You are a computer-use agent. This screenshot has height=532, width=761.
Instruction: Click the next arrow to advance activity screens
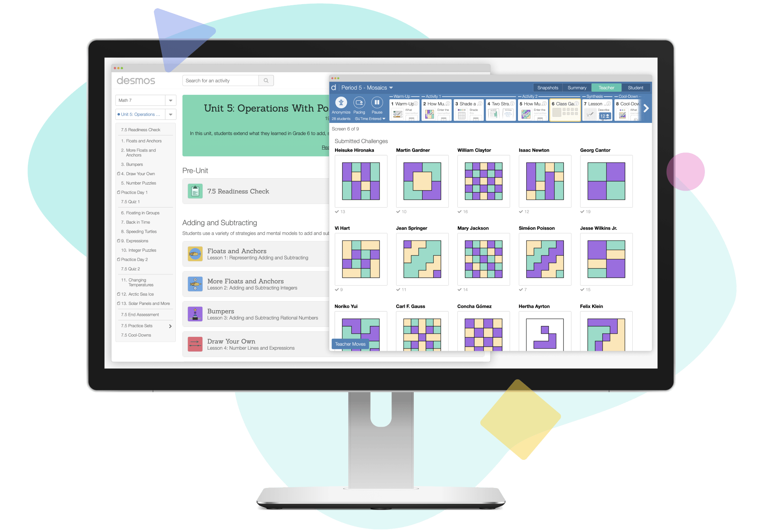tap(649, 111)
